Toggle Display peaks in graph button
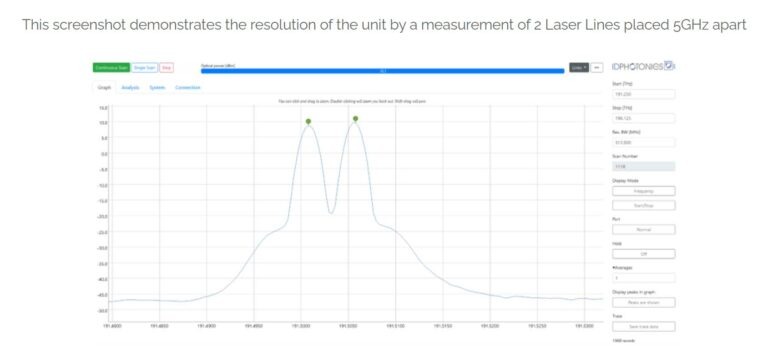 [644, 302]
